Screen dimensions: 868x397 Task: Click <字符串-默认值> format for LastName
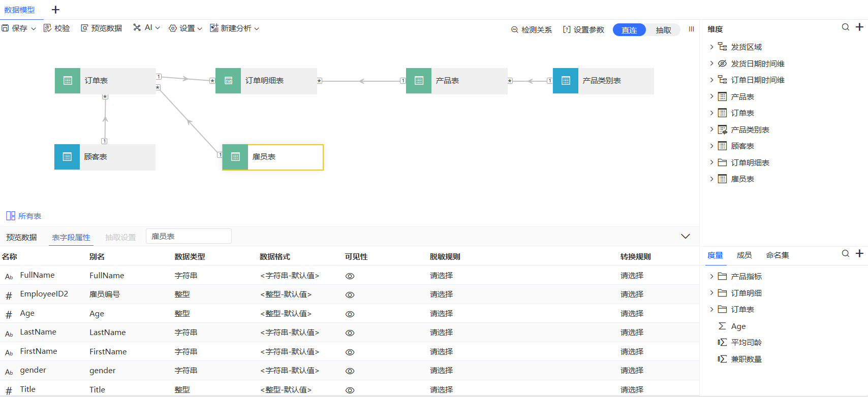click(290, 333)
